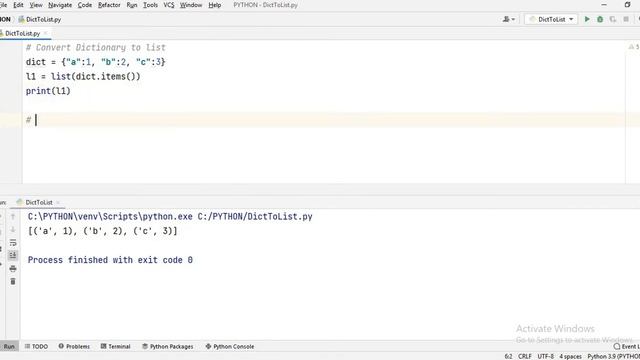Open the Python Console tool window
This screenshot has width=640, height=360.
click(x=230, y=347)
